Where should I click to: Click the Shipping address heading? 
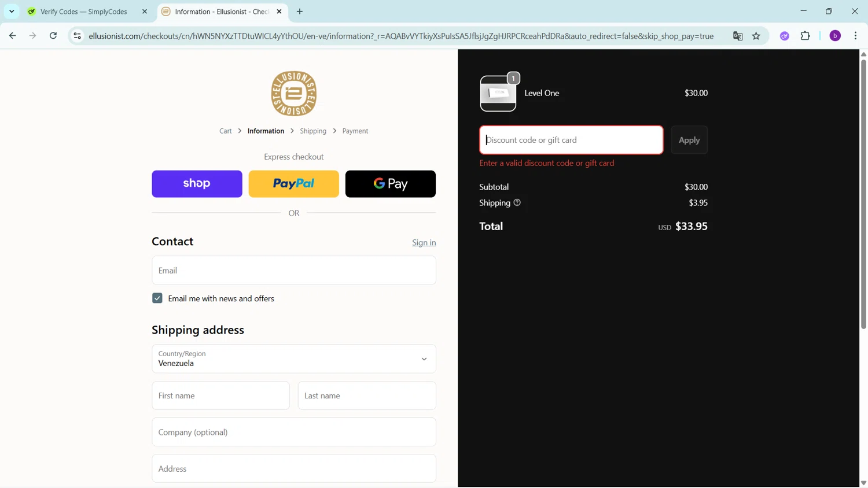point(198,330)
